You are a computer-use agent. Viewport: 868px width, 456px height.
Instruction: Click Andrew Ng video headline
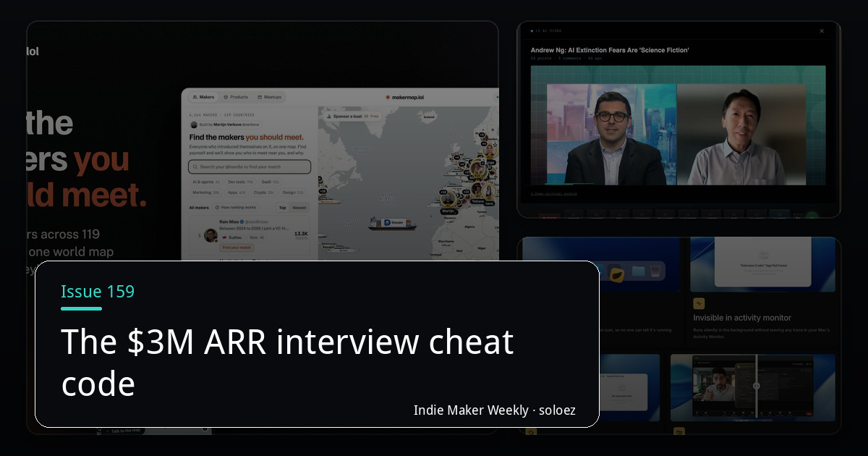point(609,50)
